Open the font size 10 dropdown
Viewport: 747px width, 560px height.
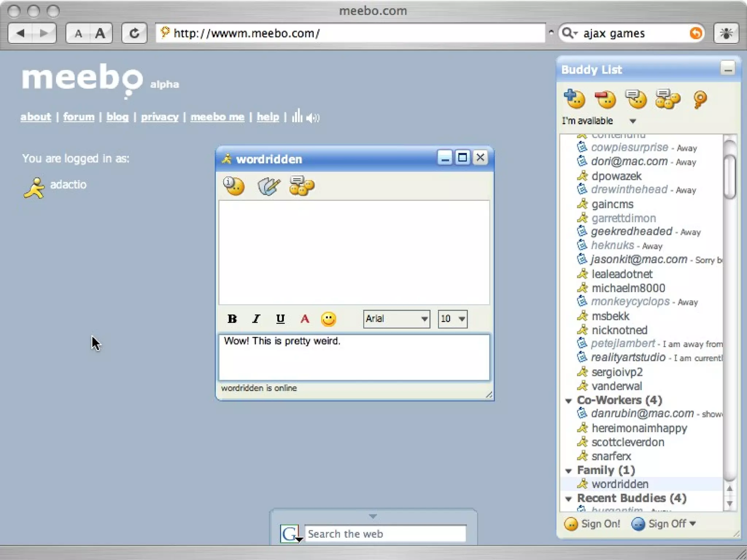[452, 319]
